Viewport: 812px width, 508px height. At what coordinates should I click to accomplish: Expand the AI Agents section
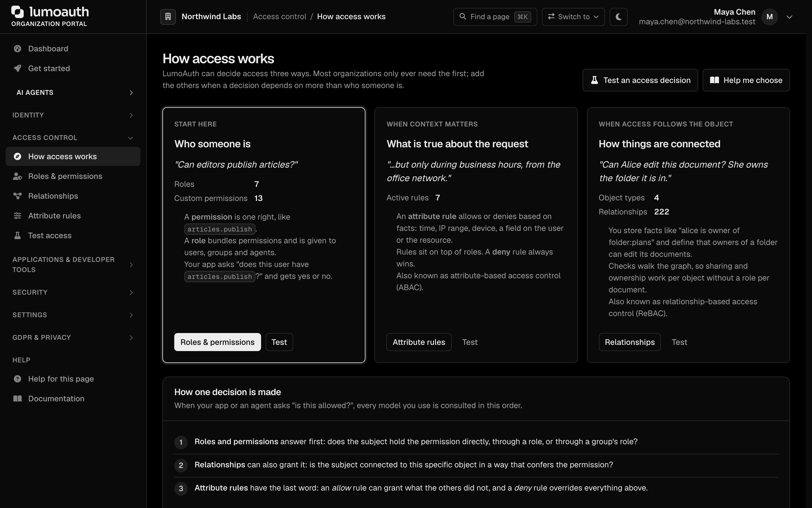[73, 92]
